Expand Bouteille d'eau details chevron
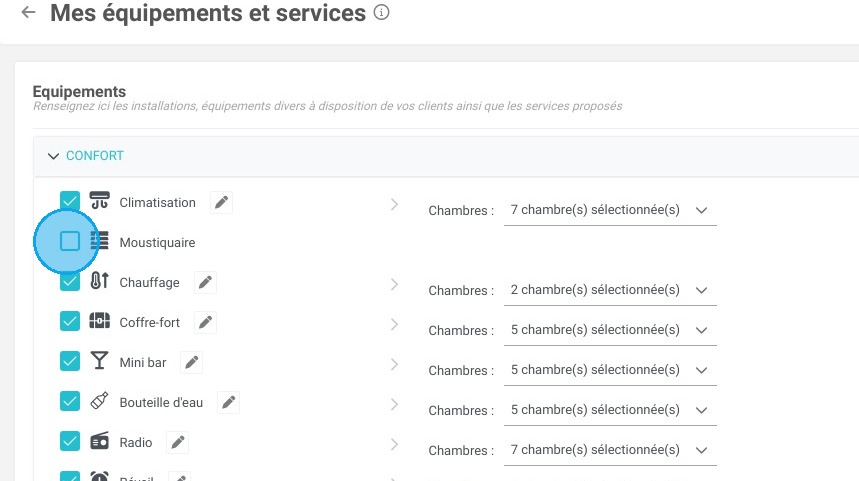 [394, 404]
